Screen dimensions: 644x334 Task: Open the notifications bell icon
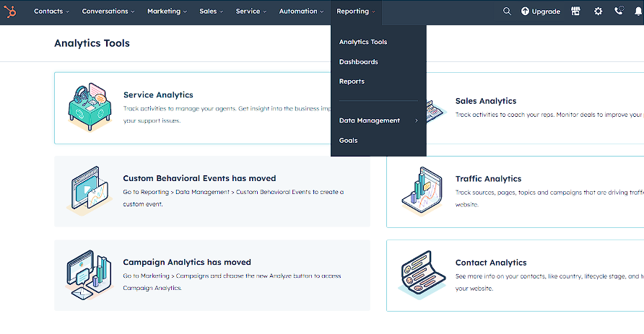pos(638,12)
